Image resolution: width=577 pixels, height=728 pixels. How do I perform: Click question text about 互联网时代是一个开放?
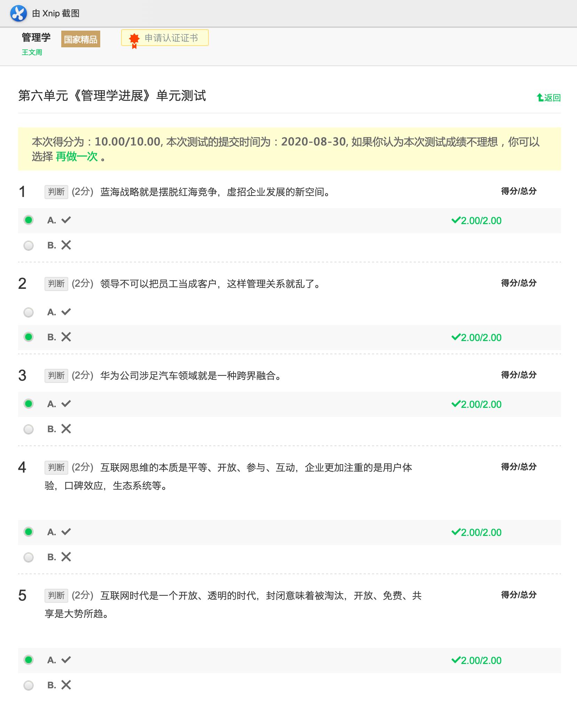tap(233, 604)
